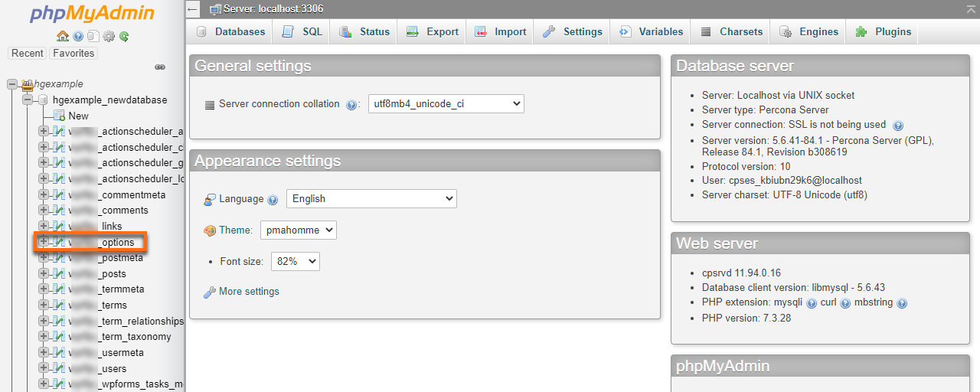The height and width of the screenshot is (392, 980).
Task: Open the Status tab
Action: pyautogui.click(x=364, y=31)
